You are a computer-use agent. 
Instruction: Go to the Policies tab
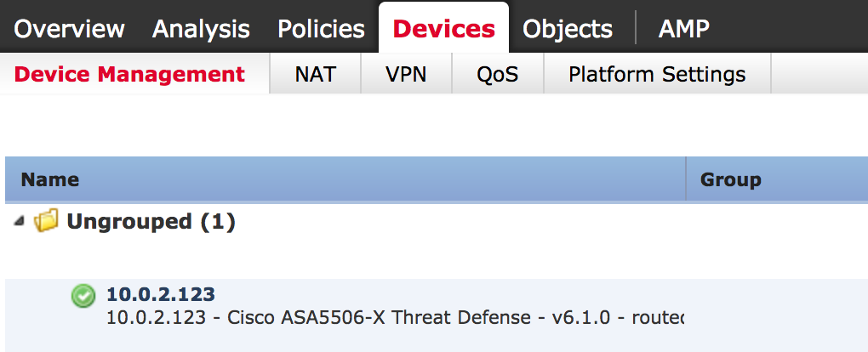pyautogui.click(x=321, y=29)
